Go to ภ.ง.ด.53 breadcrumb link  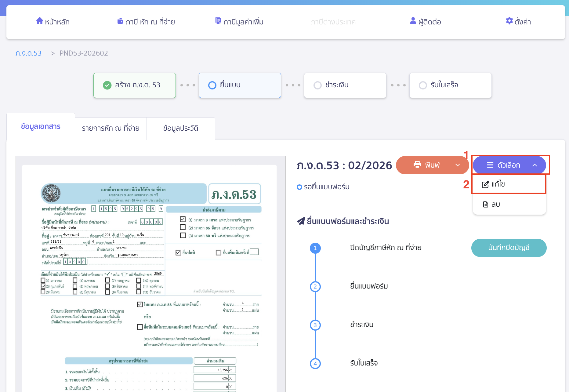[x=28, y=53]
